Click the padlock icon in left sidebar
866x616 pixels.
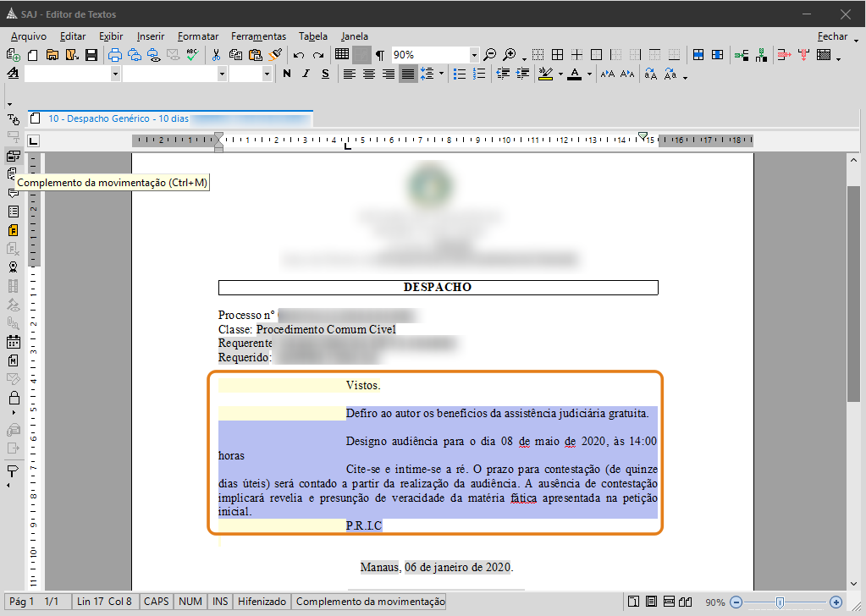point(14,398)
